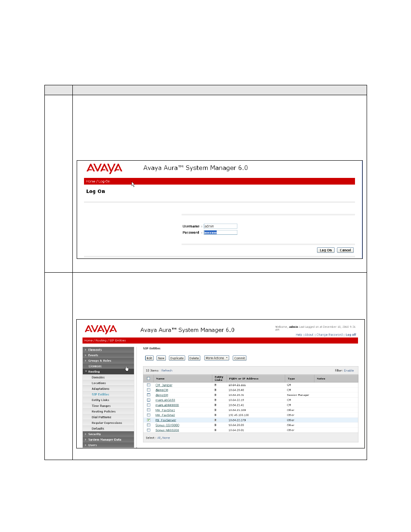The image size is (411, 532).
Task: Click the Filter Enable link
Action: (x=349, y=370)
